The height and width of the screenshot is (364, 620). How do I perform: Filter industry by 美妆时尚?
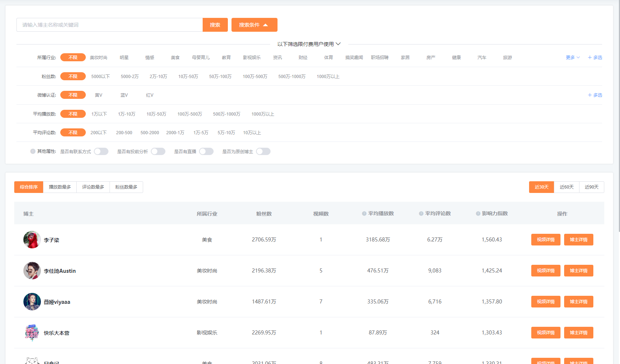[x=99, y=58]
